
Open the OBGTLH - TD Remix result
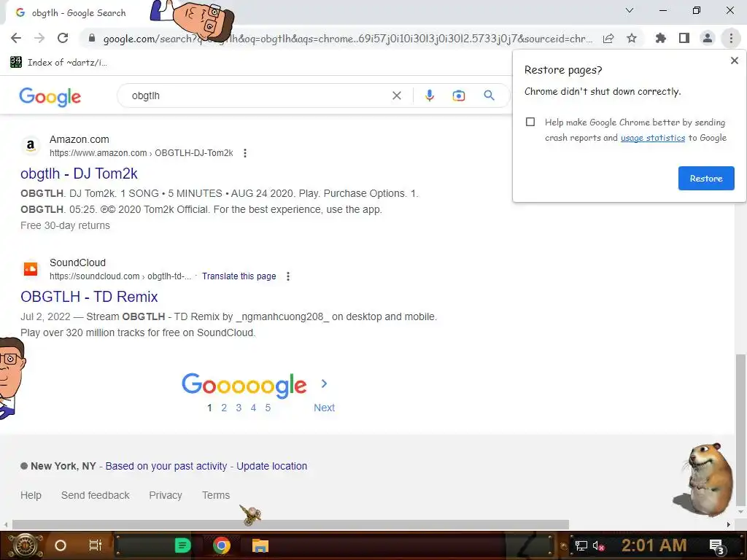pyautogui.click(x=89, y=297)
